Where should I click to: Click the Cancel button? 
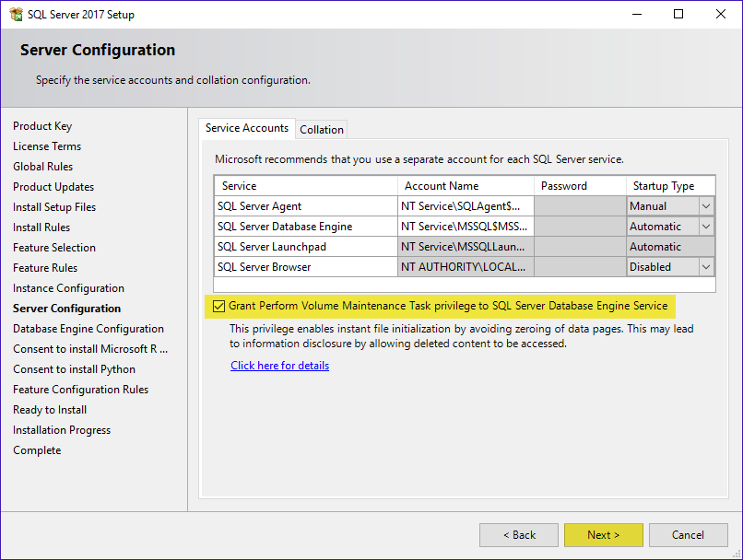pyautogui.click(x=688, y=535)
